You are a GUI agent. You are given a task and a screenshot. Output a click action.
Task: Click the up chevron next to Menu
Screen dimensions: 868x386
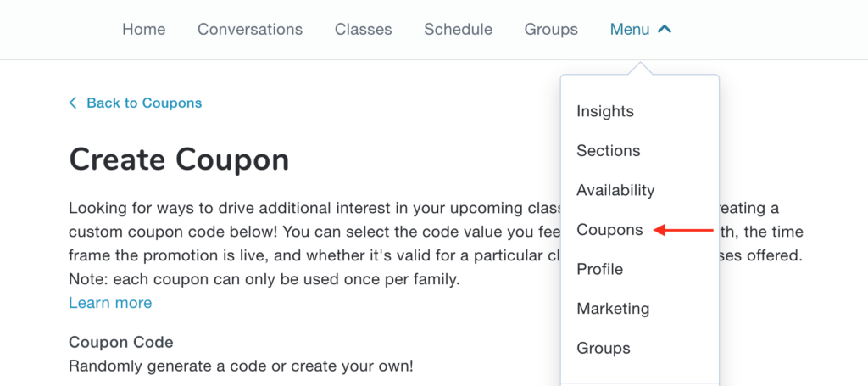(665, 30)
